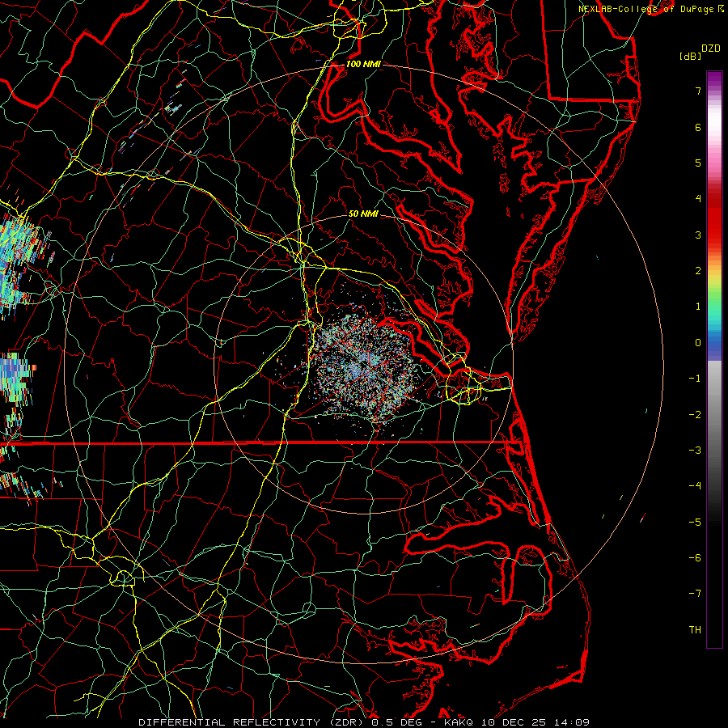
Task: Click the -7 dB value on color scale
Action: coord(695,594)
